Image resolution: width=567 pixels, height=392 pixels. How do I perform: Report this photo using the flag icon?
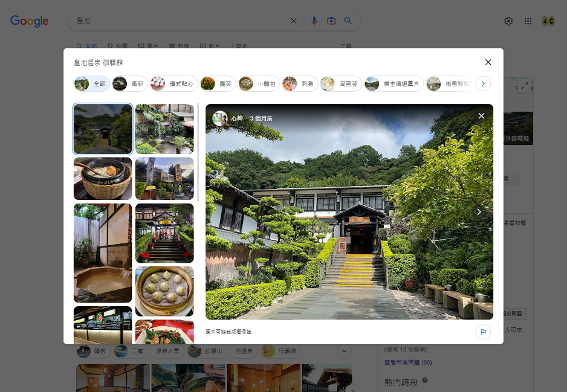[483, 332]
